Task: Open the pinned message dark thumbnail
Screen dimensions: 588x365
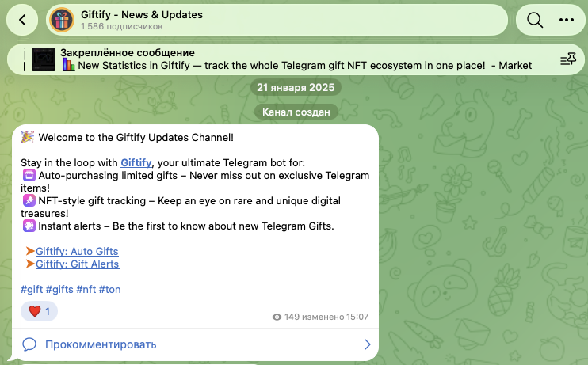Action: 44,59
